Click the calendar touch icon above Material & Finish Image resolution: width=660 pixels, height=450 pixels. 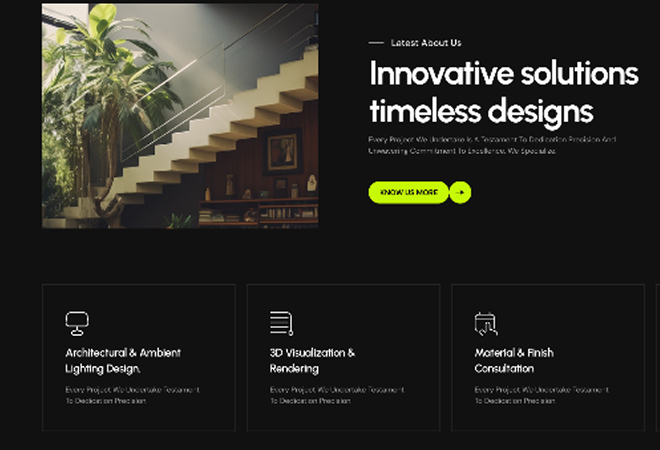pyautogui.click(x=486, y=324)
